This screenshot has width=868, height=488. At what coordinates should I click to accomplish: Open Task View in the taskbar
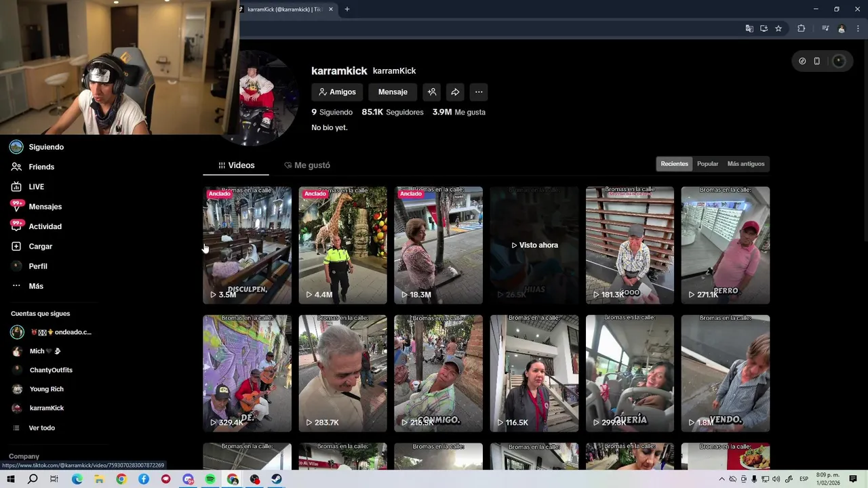tap(54, 479)
